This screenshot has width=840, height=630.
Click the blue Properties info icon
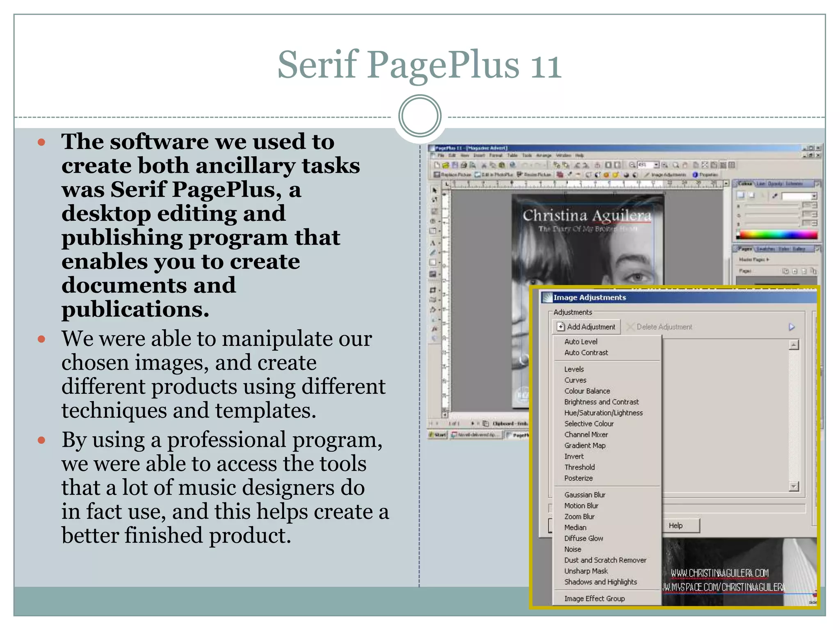pos(695,174)
